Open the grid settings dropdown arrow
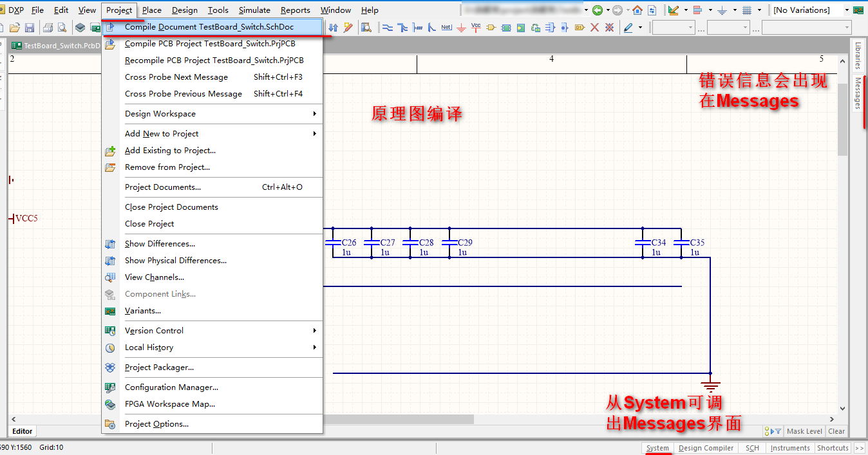The image size is (868, 455). 759,10
